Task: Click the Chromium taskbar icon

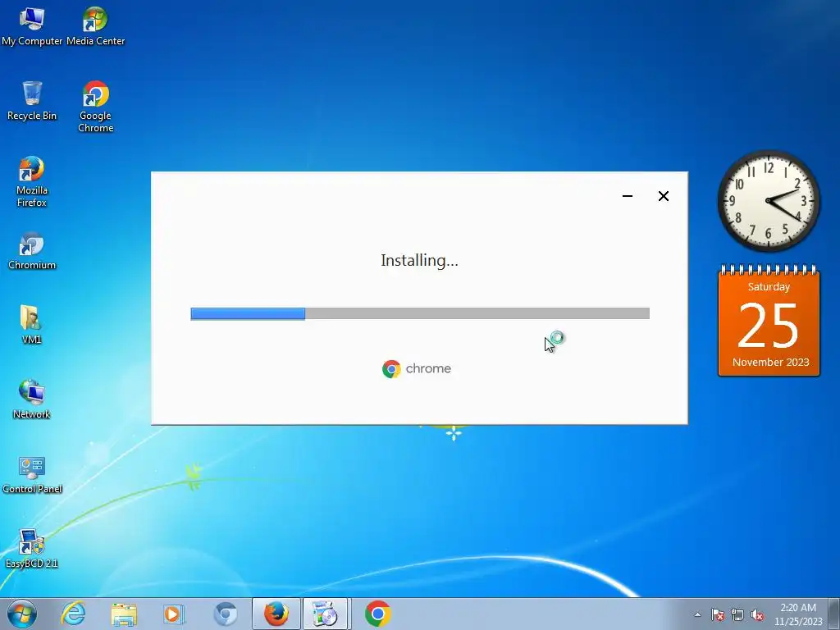Action: coord(225,614)
